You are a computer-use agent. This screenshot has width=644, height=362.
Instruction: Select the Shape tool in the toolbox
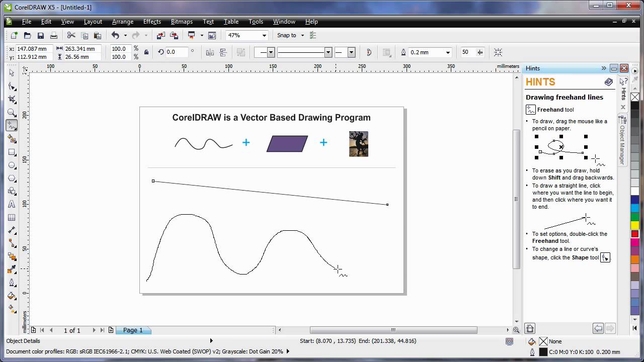click(13, 86)
